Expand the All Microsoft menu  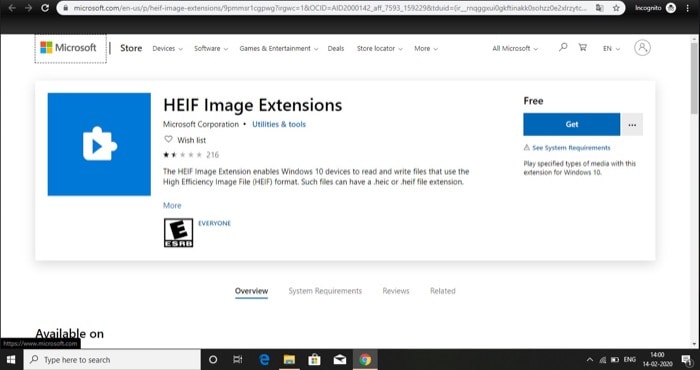(x=515, y=49)
